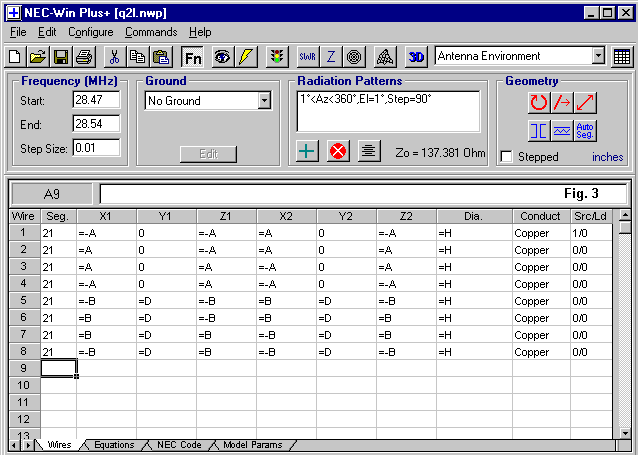Image resolution: width=638 pixels, height=455 pixels.
Task: Click the red delete radiation pattern icon
Action: click(x=338, y=152)
